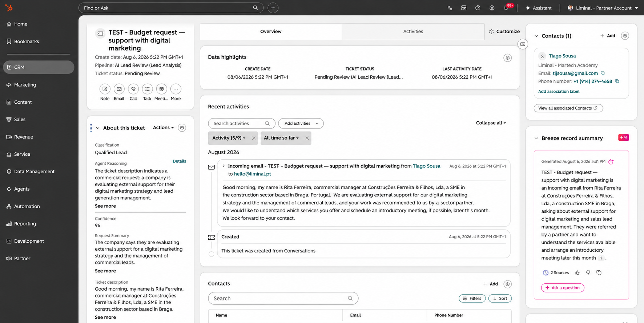Copy the contact phone number
Screen dimensions: 644x323
pos(617,81)
